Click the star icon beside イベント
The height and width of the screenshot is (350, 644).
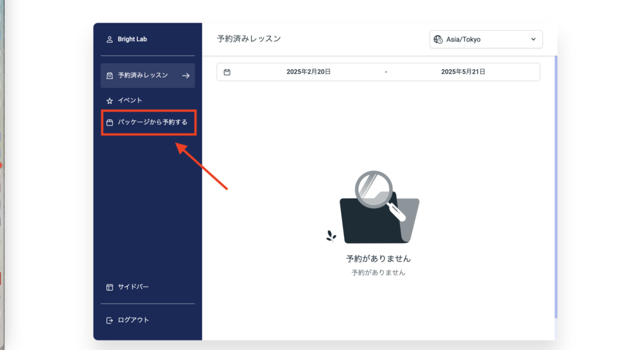109,101
